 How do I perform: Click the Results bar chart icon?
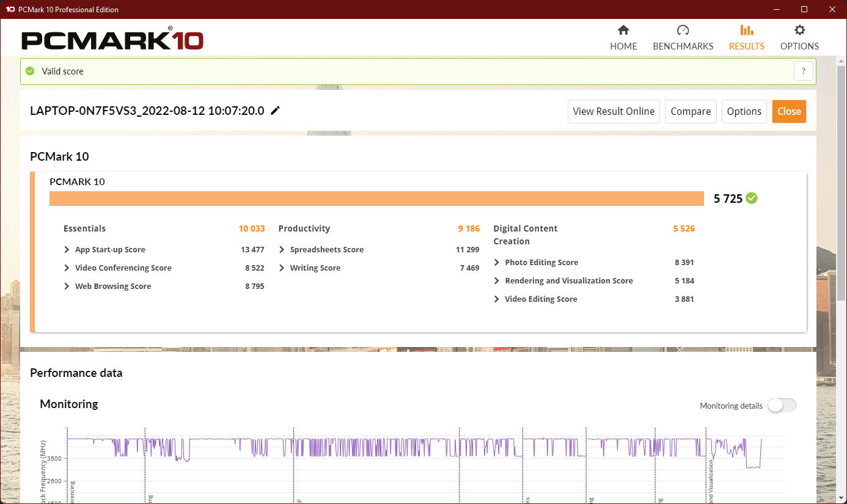(747, 30)
